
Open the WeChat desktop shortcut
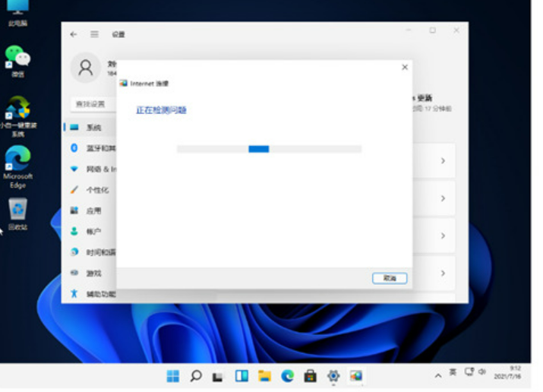(17, 57)
